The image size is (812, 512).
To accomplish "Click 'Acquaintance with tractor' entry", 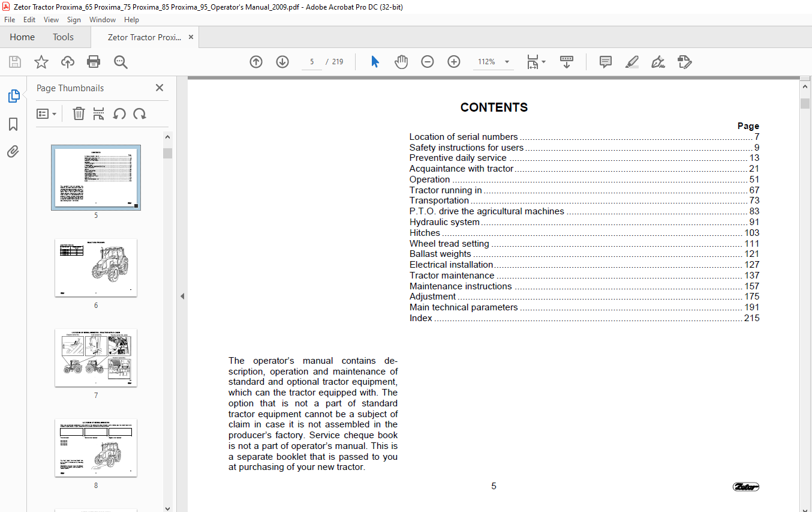I will (461, 169).
